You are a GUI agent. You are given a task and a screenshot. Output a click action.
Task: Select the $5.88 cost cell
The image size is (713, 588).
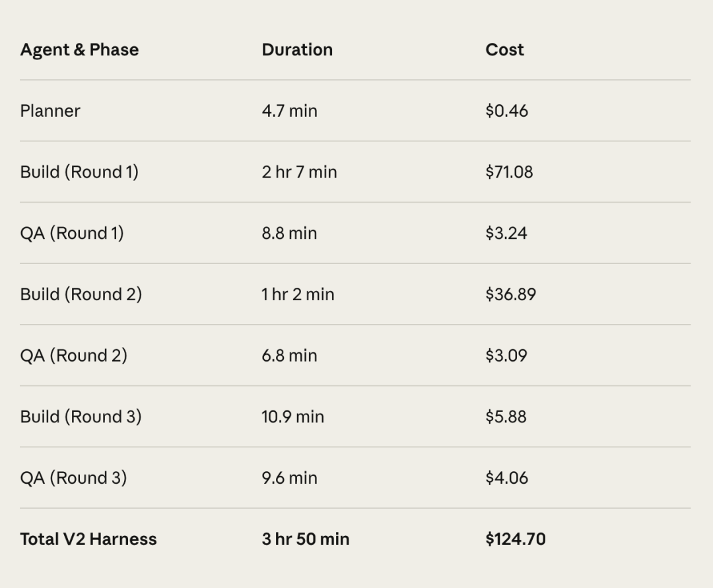506,416
